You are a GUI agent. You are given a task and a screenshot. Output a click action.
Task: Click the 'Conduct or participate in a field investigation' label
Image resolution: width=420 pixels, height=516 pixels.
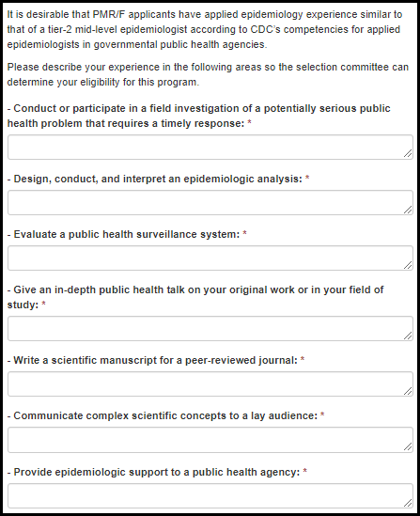tap(198, 116)
